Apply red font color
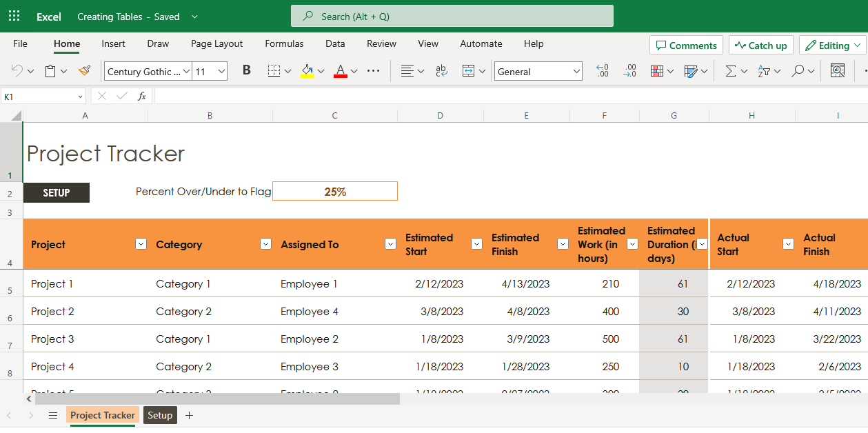 click(x=340, y=71)
